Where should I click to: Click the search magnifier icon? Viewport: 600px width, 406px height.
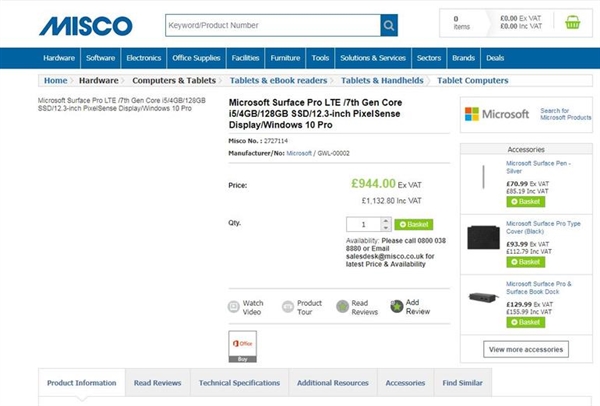[x=389, y=25]
